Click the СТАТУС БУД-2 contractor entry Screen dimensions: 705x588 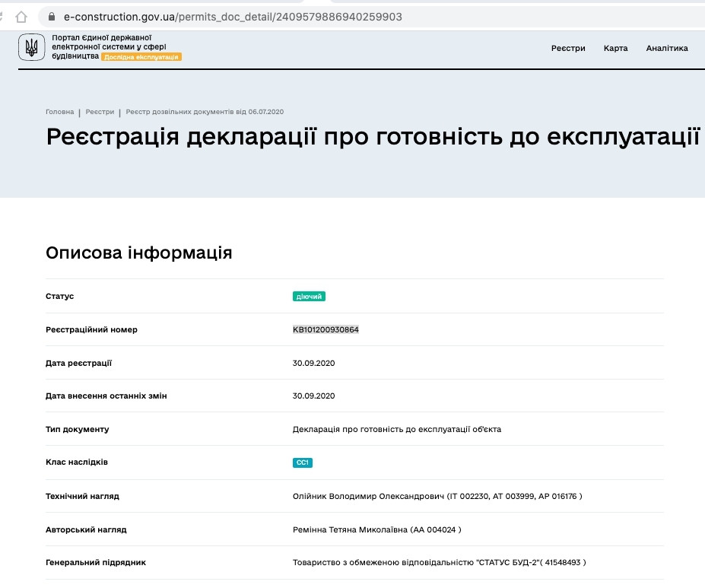pos(440,562)
